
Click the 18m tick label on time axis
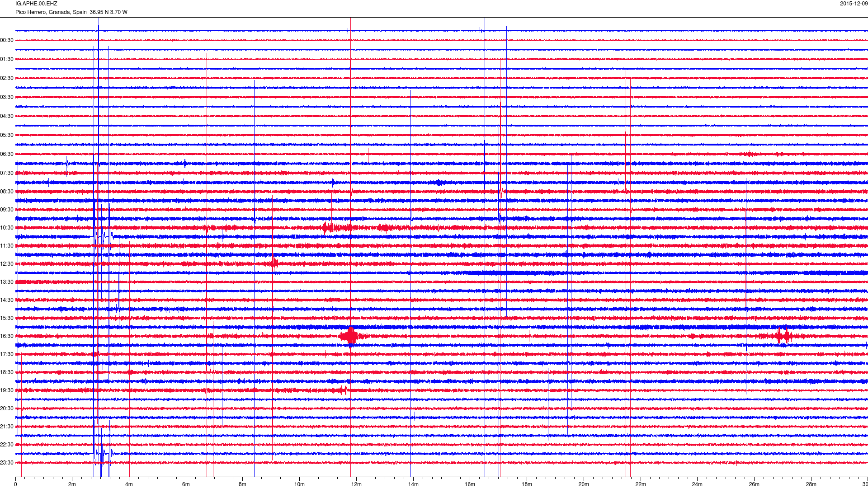click(527, 484)
